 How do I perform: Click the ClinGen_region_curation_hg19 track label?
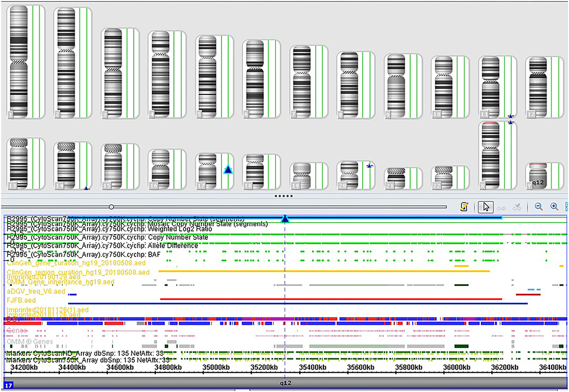(x=78, y=272)
